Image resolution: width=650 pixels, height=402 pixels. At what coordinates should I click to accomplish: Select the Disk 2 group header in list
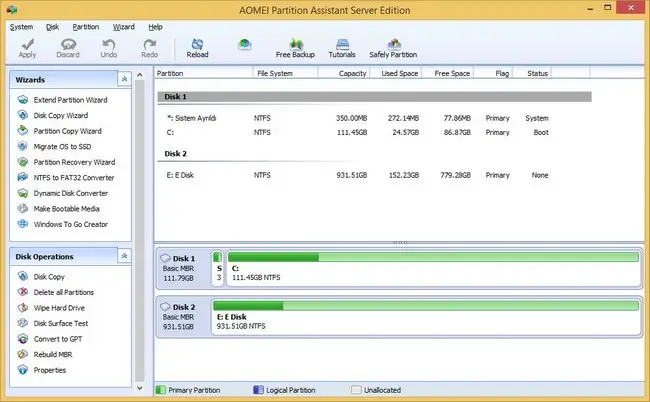pos(374,154)
